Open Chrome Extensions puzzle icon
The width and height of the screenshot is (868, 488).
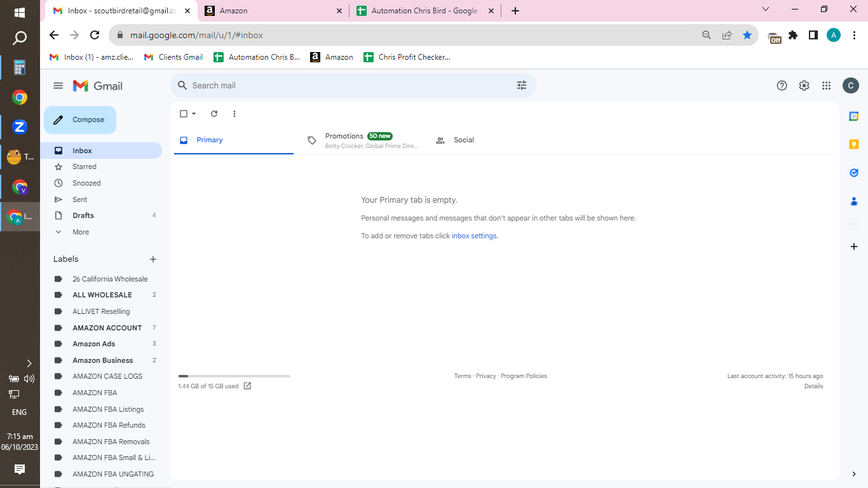(793, 36)
